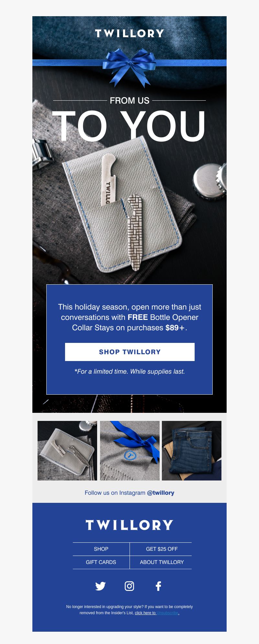
Task: Open the GIFT CARDS link
Action: tap(101, 562)
